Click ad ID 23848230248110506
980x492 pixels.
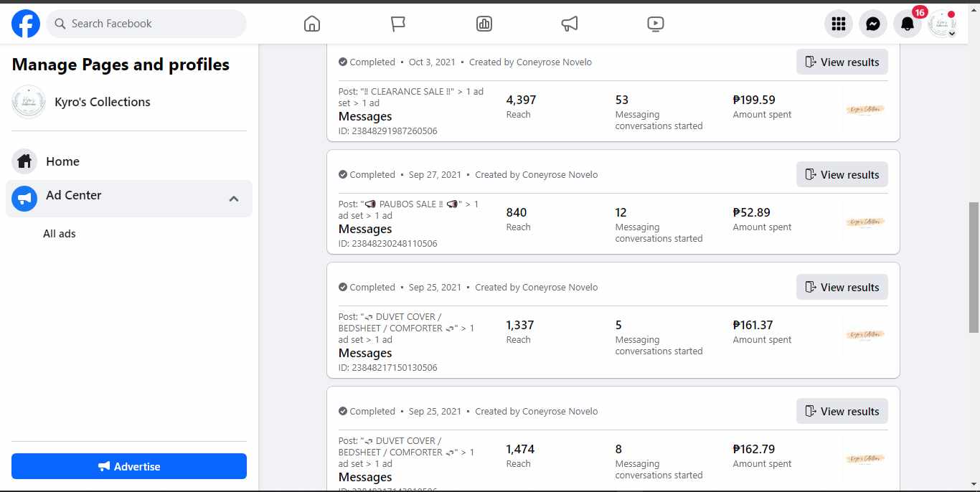tap(388, 244)
